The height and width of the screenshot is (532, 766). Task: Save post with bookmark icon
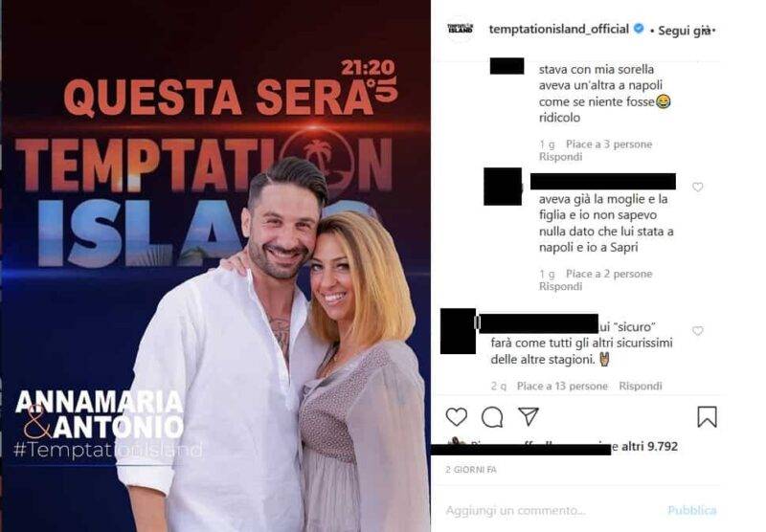click(707, 417)
